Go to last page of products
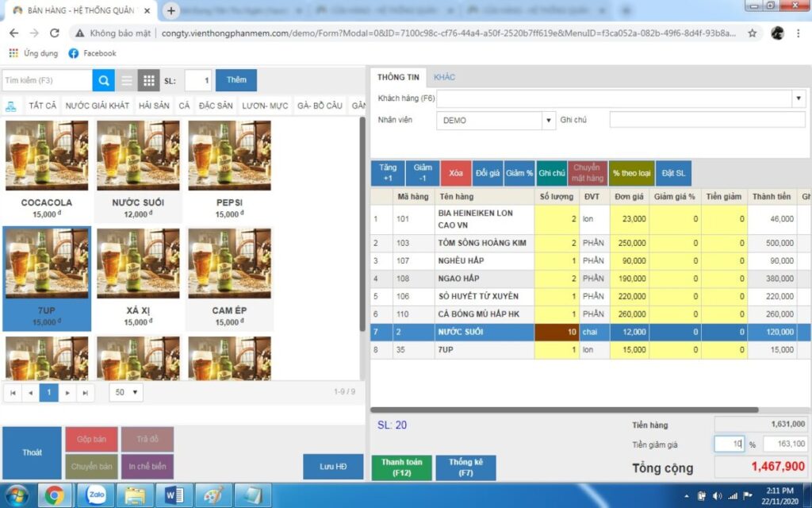This screenshot has width=812, height=508. (86, 392)
